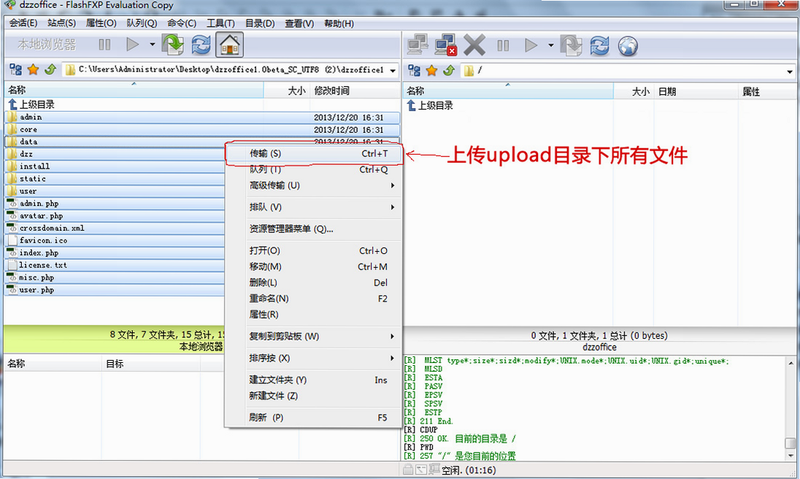Open the remote pane play arrow dropdown

tap(551, 45)
